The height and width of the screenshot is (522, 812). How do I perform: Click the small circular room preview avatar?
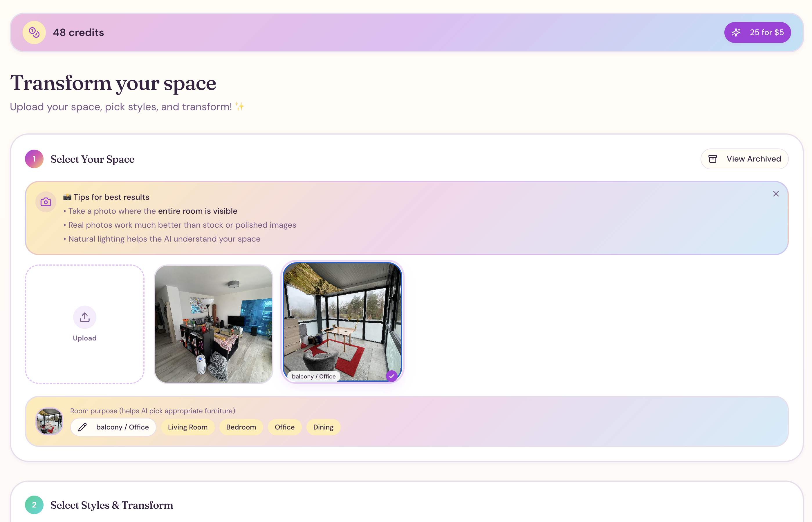coord(49,421)
